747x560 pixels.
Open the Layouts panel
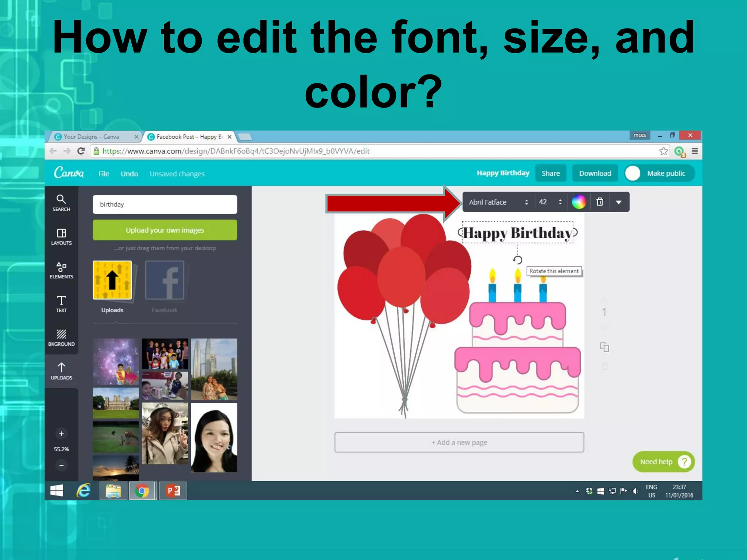[x=61, y=237]
